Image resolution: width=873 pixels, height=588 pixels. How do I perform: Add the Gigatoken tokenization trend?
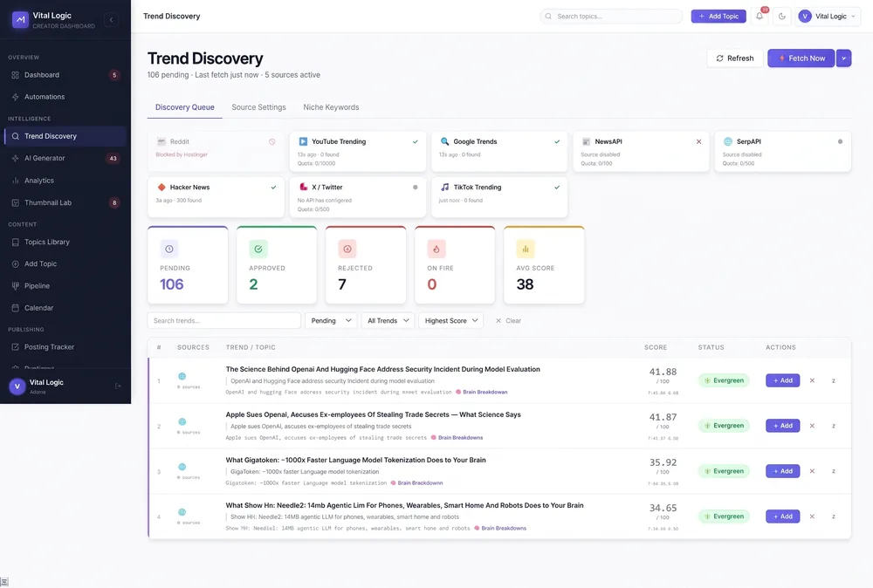click(x=782, y=471)
